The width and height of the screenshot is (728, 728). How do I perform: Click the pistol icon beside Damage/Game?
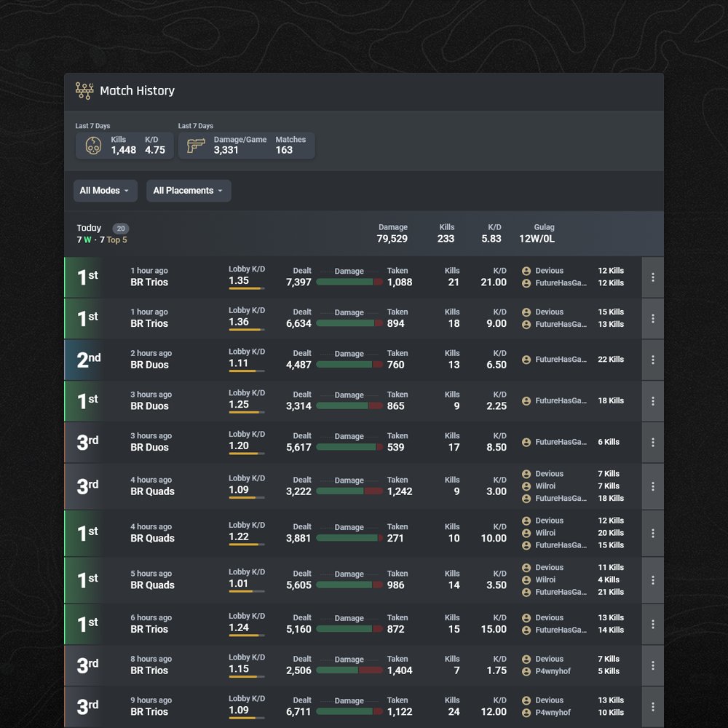pos(195,145)
